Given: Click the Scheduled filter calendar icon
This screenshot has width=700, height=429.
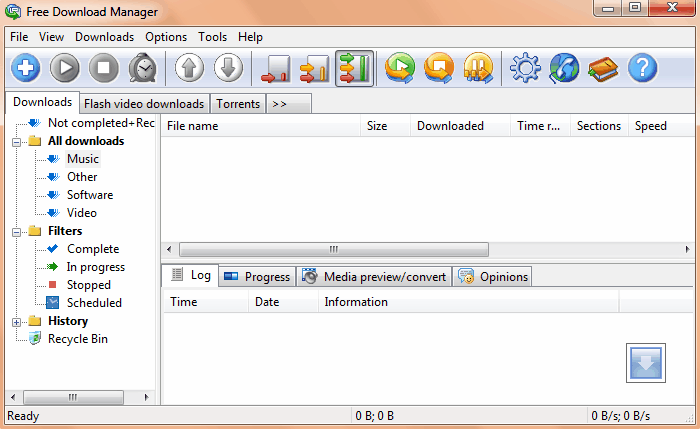Looking at the screenshot, I should [53, 303].
